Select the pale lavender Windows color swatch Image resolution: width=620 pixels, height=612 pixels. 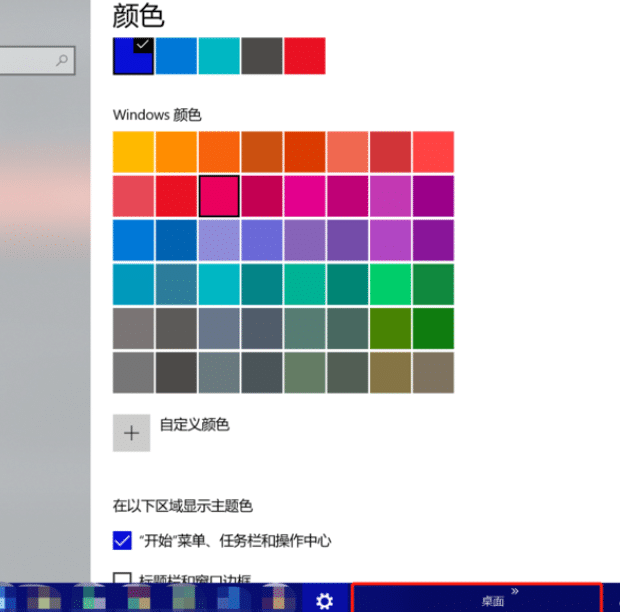pyautogui.click(x=219, y=240)
